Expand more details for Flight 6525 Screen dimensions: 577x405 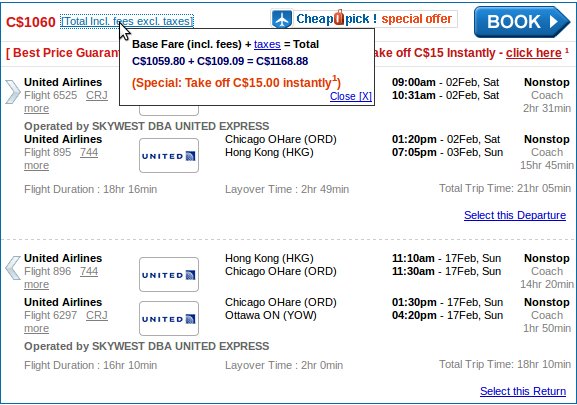point(36,109)
